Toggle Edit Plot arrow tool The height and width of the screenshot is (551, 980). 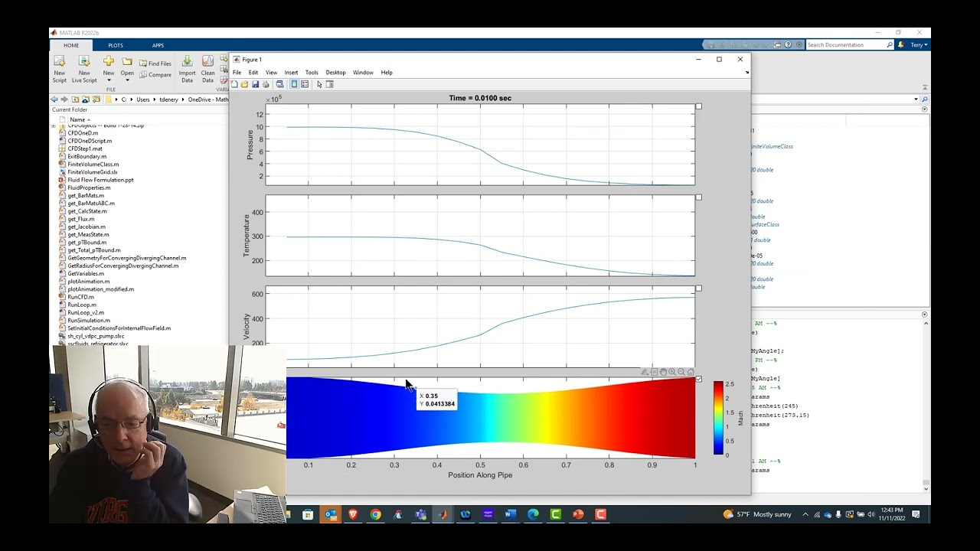point(319,84)
